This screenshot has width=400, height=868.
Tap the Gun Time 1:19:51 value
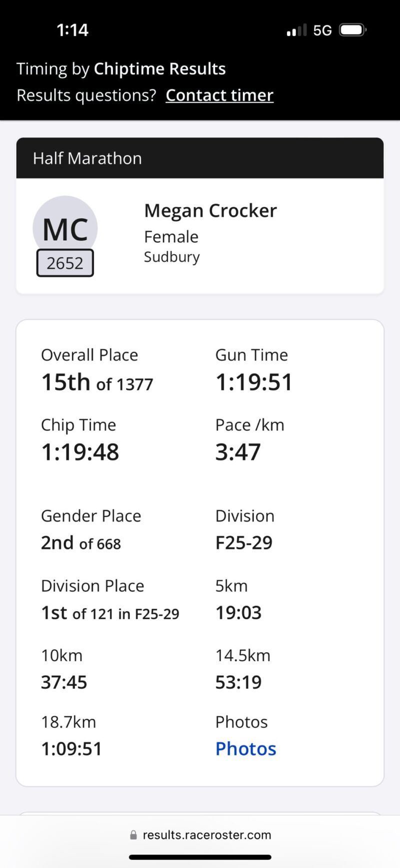click(x=253, y=382)
